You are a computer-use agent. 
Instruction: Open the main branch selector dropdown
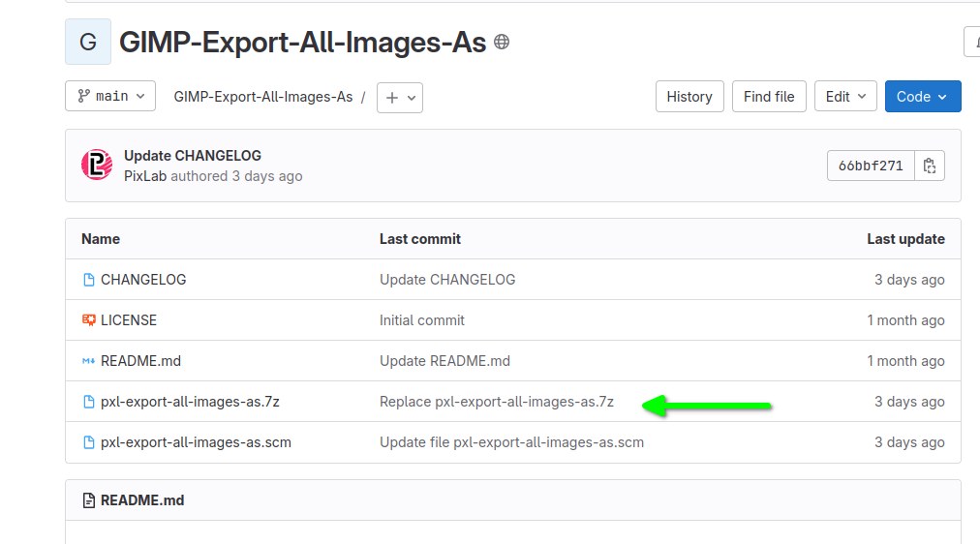pos(110,96)
